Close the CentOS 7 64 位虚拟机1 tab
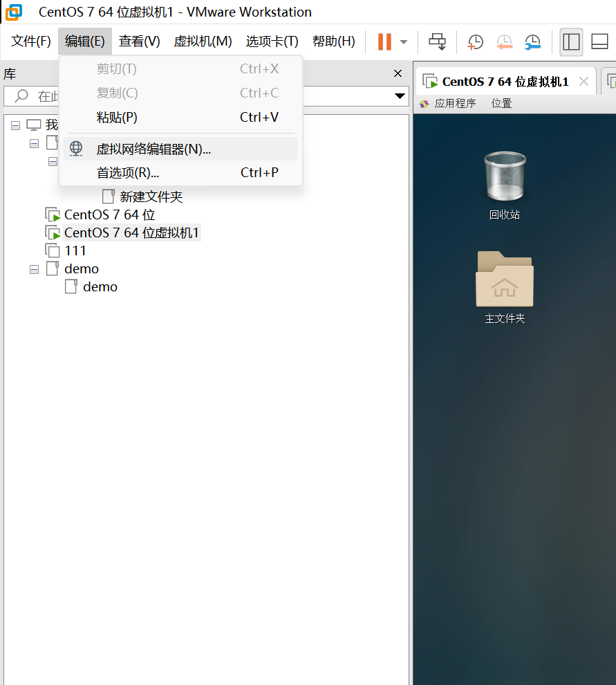Image resolution: width=616 pixels, height=685 pixels. point(584,81)
